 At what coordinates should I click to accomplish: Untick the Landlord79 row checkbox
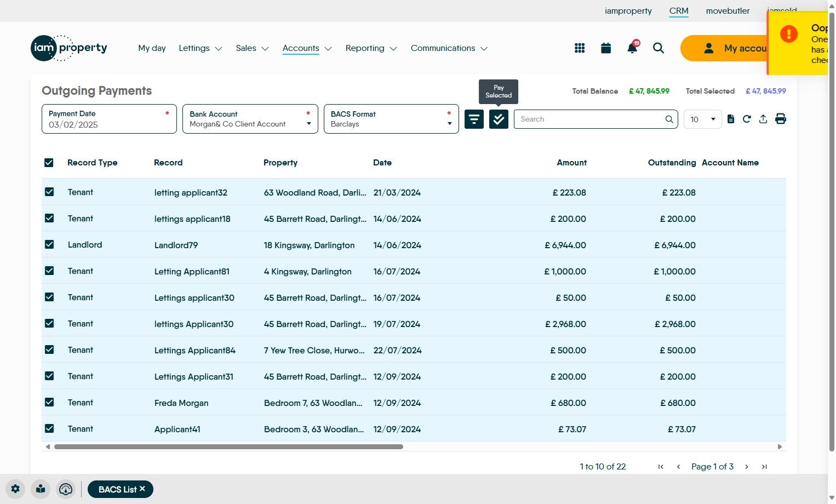coord(49,244)
